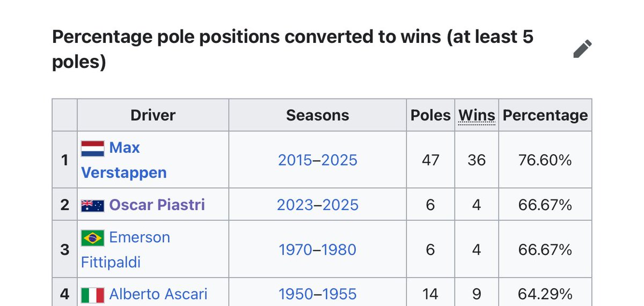644x306 pixels.
Task: Open the 1980 season link
Action: coord(339,250)
